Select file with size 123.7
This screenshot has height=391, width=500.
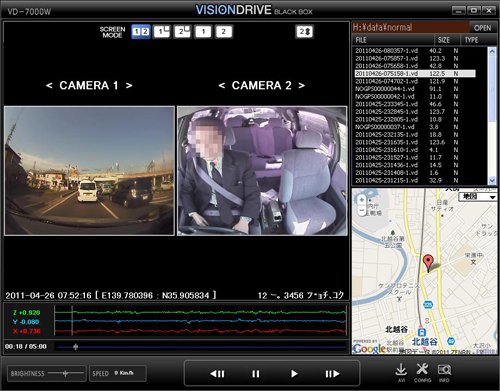pyautogui.click(x=415, y=112)
